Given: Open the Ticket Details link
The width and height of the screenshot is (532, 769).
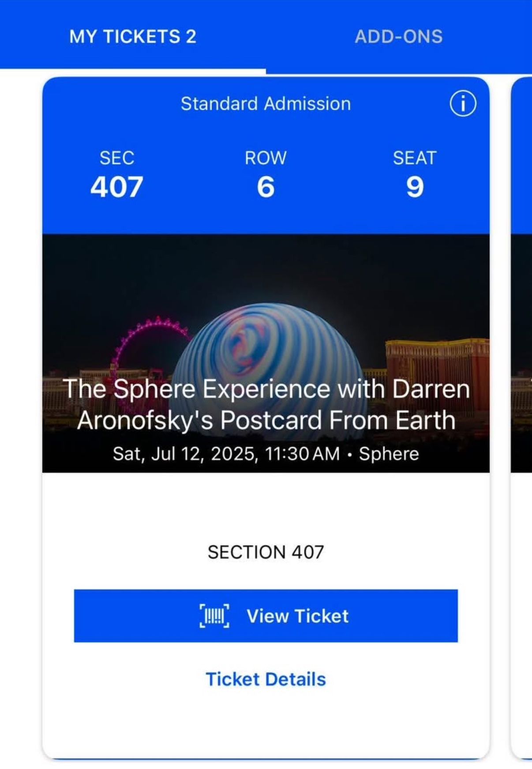Looking at the screenshot, I should click(x=266, y=679).
